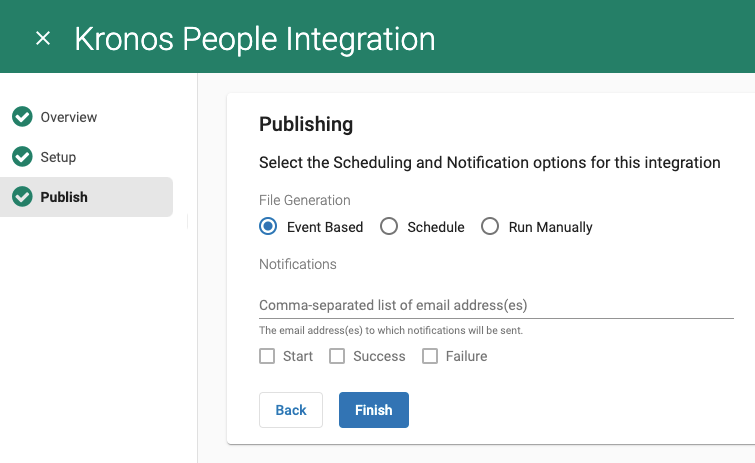Click the Overview step checkmark icon
This screenshot has height=463, width=755.
[x=22, y=116]
